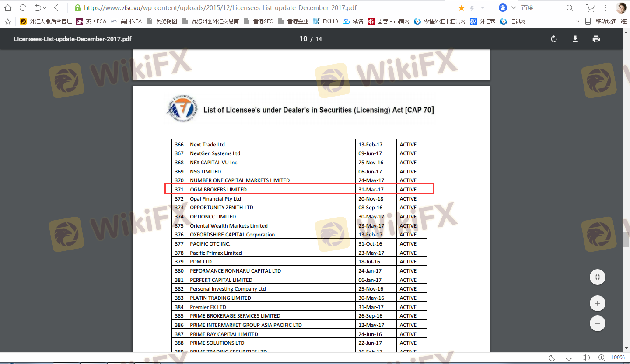The image size is (630, 364).
Task: Rotate the PDF document clockwise
Action: [554, 39]
